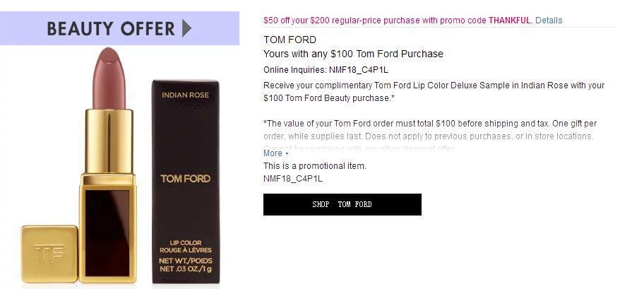Viewport: 644px width, 289px height.
Task: Click the SHOP TOM FORD button
Action: (342, 204)
